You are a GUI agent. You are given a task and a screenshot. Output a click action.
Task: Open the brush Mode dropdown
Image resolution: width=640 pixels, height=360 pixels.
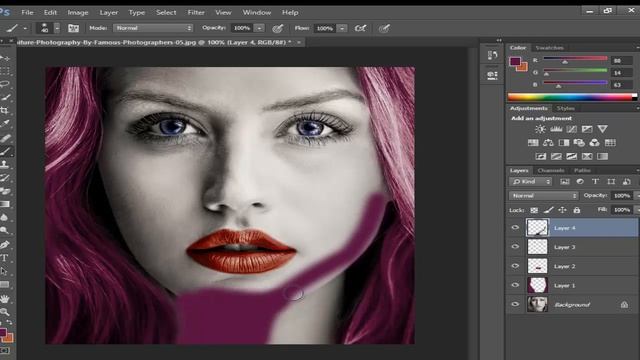(x=153, y=28)
